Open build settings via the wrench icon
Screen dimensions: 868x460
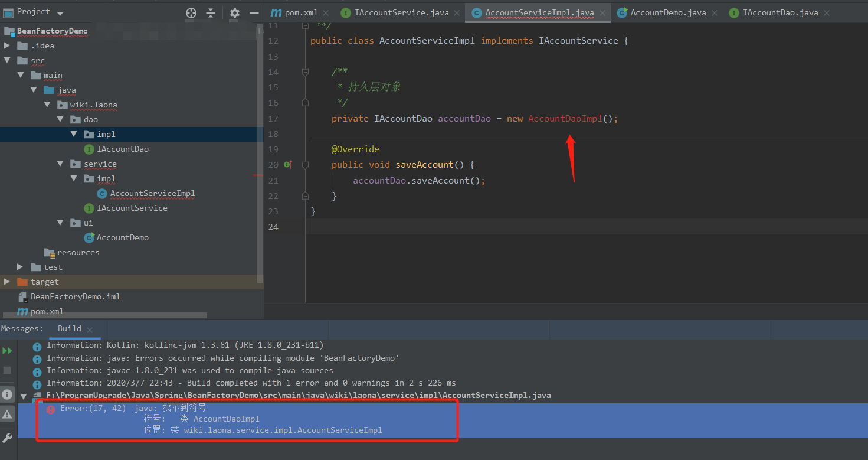coord(8,437)
